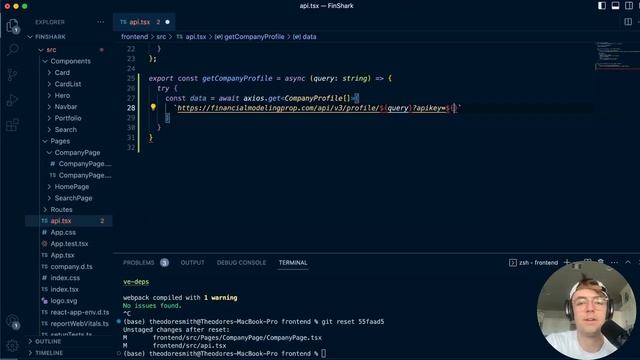
Task: Open the Explorer view in activity bar
Action: tap(13, 26)
